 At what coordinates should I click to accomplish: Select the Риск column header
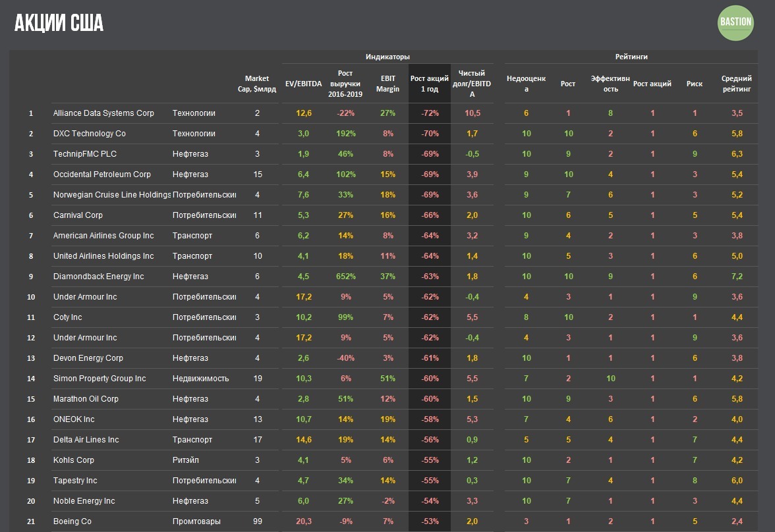coord(695,84)
